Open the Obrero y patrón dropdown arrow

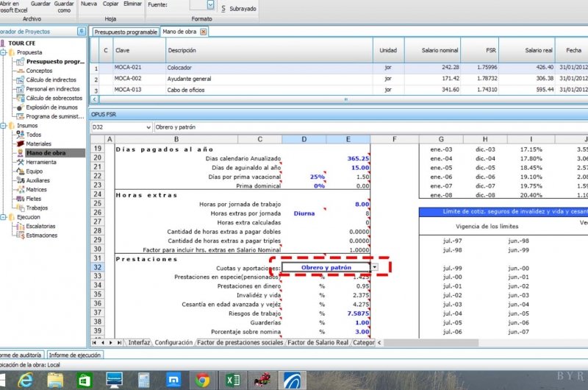pyautogui.click(x=375, y=267)
